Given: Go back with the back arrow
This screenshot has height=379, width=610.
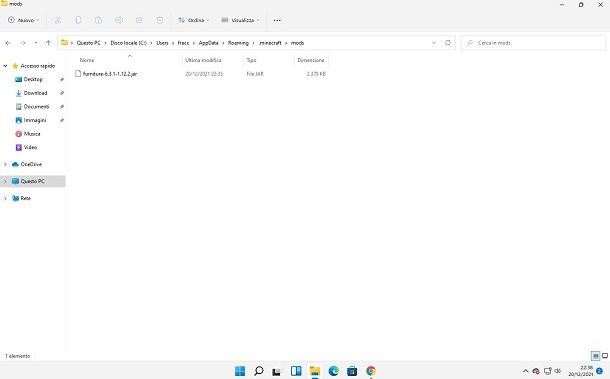Looking at the screenshot, I should click(8, 43).
